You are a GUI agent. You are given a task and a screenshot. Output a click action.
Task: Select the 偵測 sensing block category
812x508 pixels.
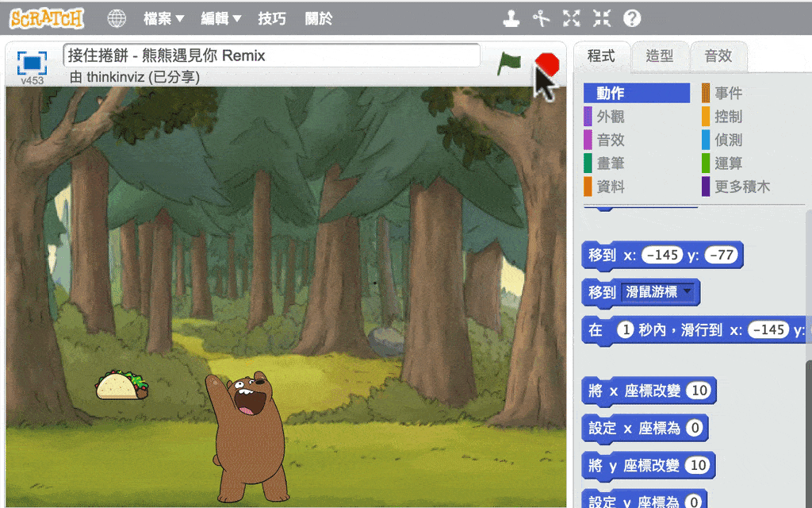(728, 140)
